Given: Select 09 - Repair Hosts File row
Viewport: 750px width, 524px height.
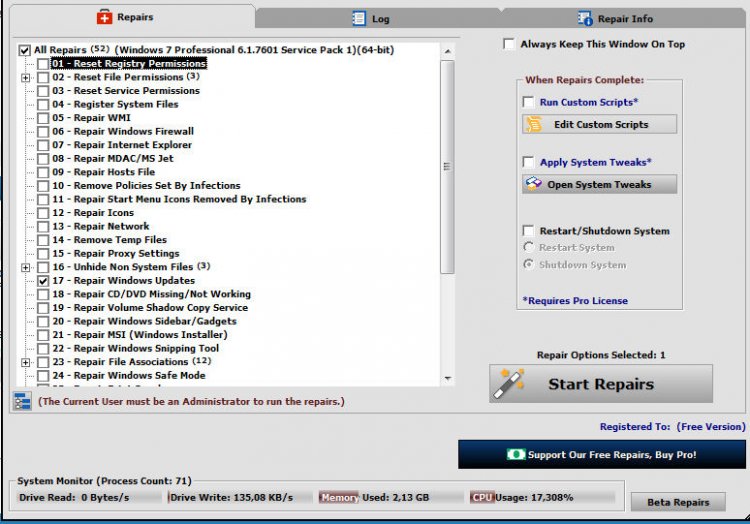Looking at the screenshot, I should click(103, 172).
